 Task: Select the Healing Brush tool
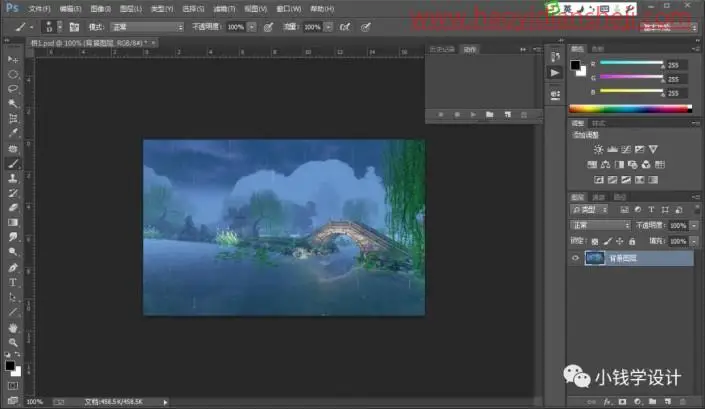coord(13,148)
